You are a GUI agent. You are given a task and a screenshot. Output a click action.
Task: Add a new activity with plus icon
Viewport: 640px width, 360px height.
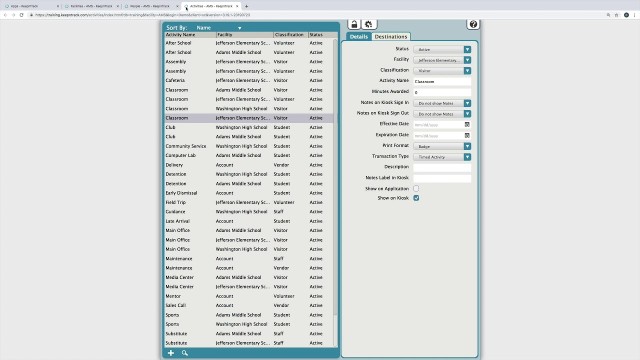point(171,353)
